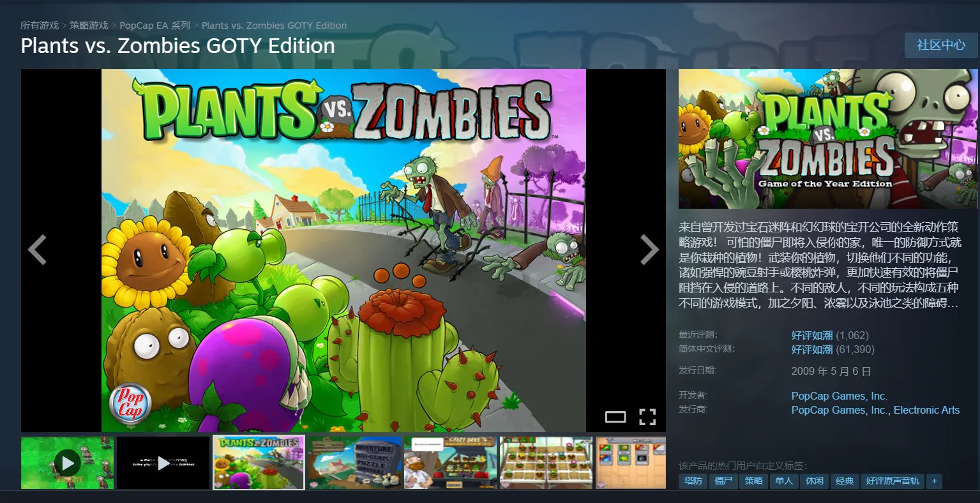The width and height of the screenshot is (980, 503).
Task: Open the Electronic Arts publisher page
Action: (x=926, y=410)
